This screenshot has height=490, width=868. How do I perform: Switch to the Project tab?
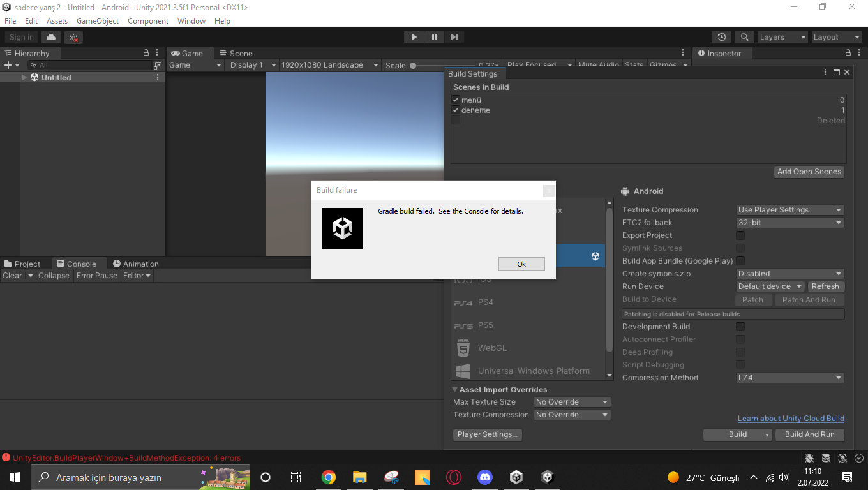click(x=22, y=264)
